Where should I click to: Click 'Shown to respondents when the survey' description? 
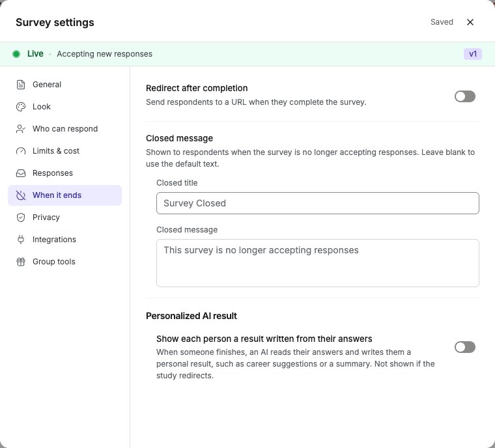[x=310, y=158]
